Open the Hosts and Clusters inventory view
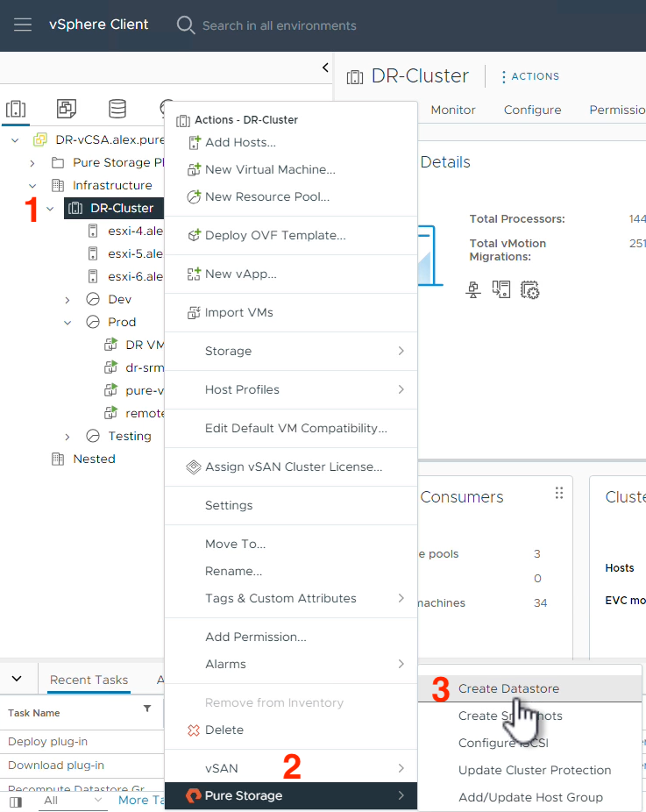646x812 pixels. 16,109
